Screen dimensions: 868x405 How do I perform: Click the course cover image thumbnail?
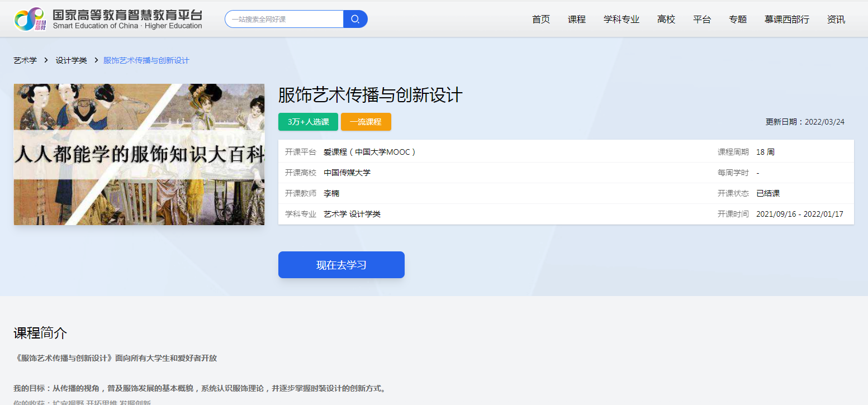click(x=139, y=154)
